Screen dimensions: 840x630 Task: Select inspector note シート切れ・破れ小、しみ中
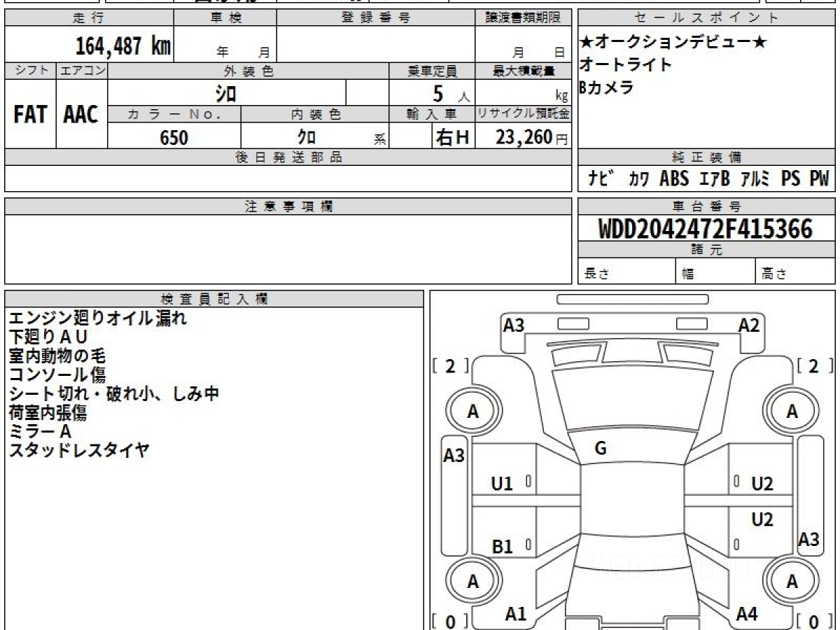[x=113, y=393]
